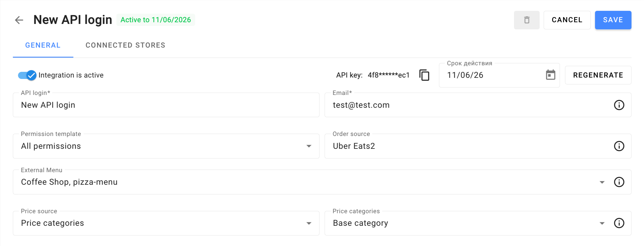This screenshot has height=246, width=644.
Task: Copy the API key to clipboard
Action: (424, 75)
